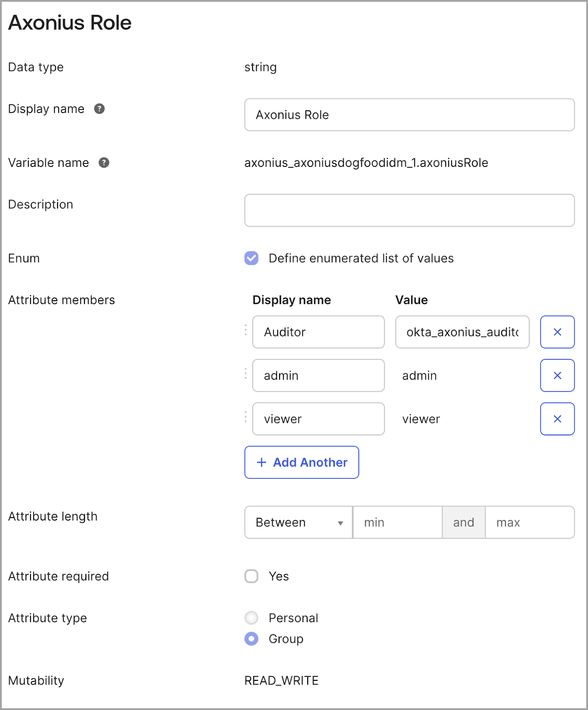This screenshot has height=710, width=588.
Task: Remove the admin attribute member
Action: point(557,375)
